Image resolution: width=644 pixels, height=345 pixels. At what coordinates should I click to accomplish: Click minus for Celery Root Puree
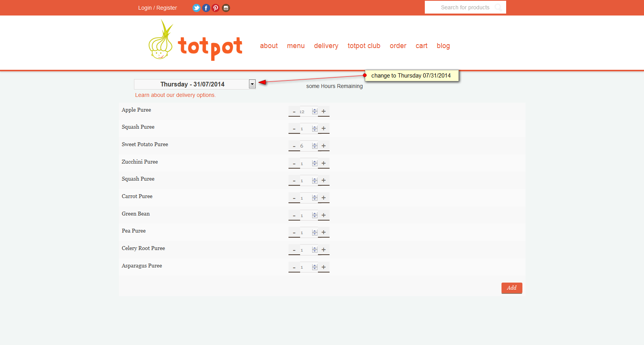(x=294, y=250)
